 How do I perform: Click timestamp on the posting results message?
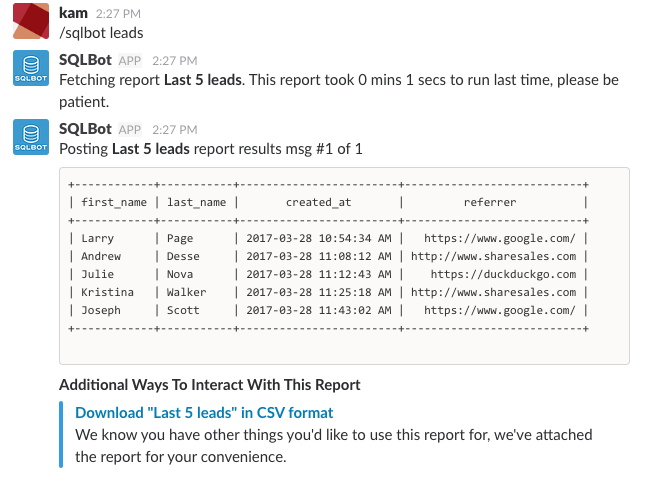175,130
